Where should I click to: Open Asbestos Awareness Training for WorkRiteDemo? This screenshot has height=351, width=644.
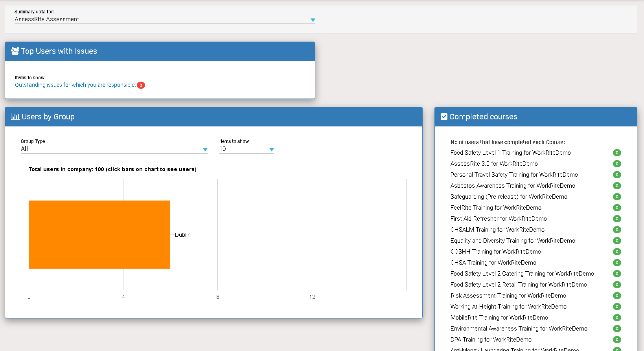tap(513, 186)
